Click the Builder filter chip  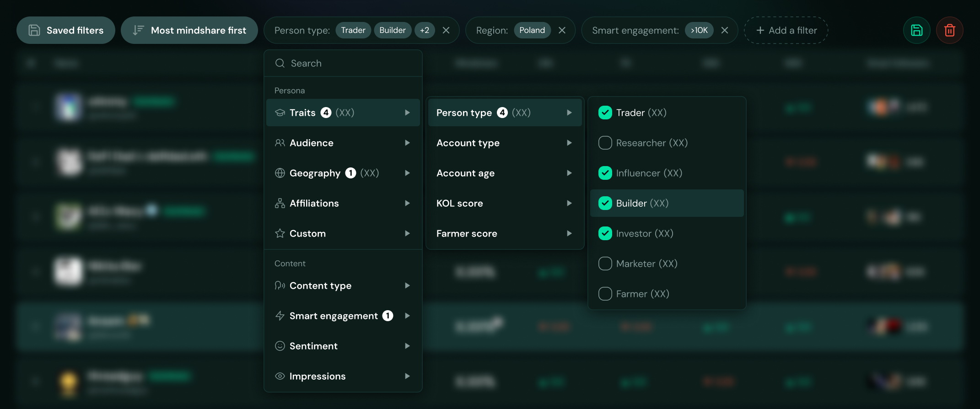tap(393, 30)
